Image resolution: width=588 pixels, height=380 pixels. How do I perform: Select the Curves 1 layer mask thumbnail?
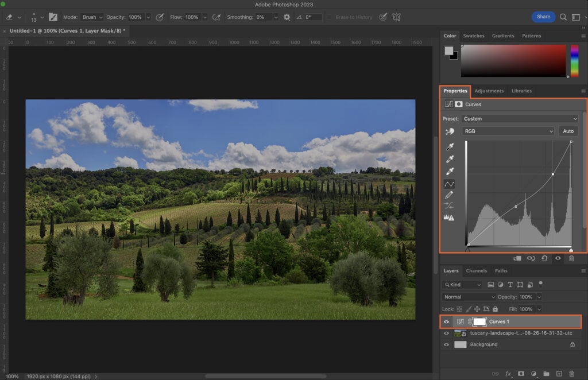pos(480,321)
